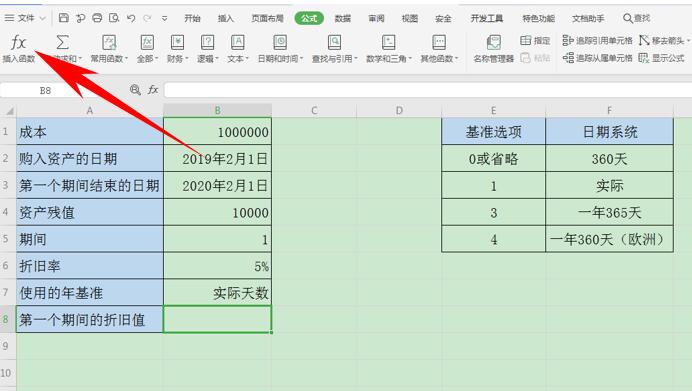Click the 粘贴 paste-names button
This screenshot has width=692, height=391.
click(535, 58)
